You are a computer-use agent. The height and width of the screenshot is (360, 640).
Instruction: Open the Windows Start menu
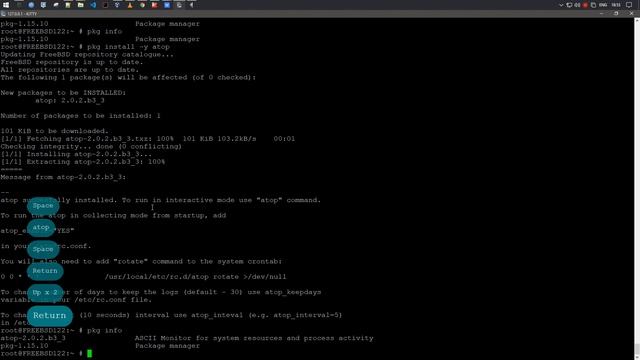(6, 5)
